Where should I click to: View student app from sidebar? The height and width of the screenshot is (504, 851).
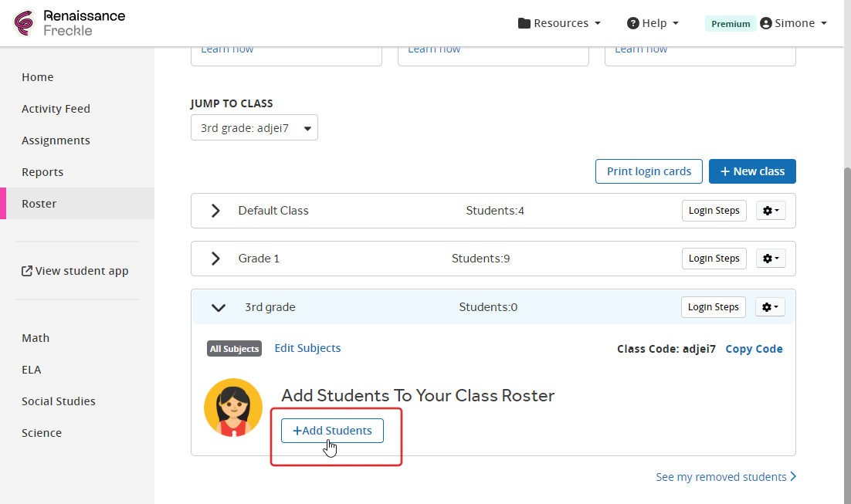[x=75, y=271]
